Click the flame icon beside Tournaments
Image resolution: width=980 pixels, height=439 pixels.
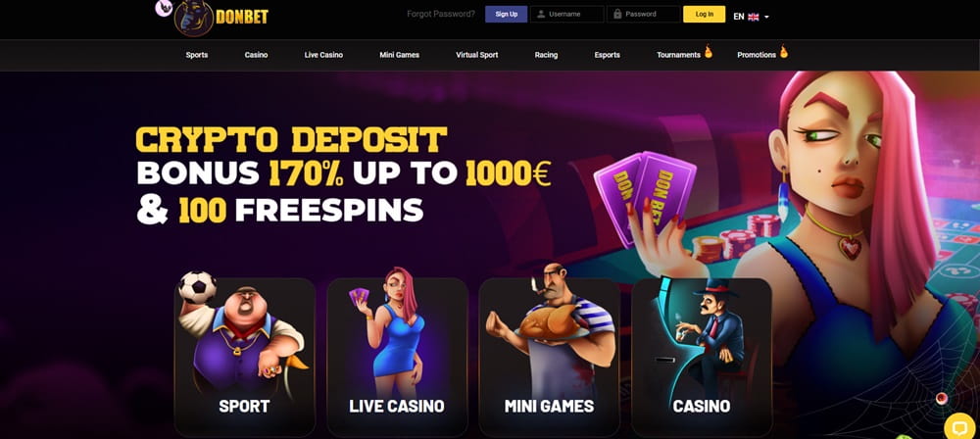pyautogui.click(x=709, y=52)
